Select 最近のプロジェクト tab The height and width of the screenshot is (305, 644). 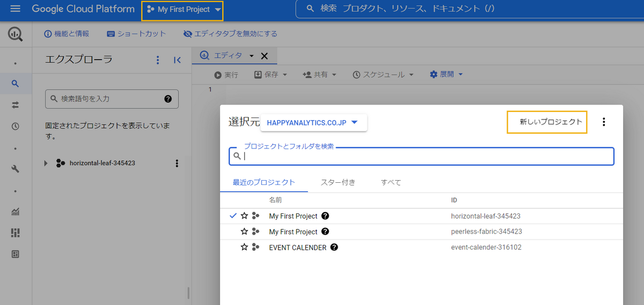pyautogui.click(x=264, y=182)
